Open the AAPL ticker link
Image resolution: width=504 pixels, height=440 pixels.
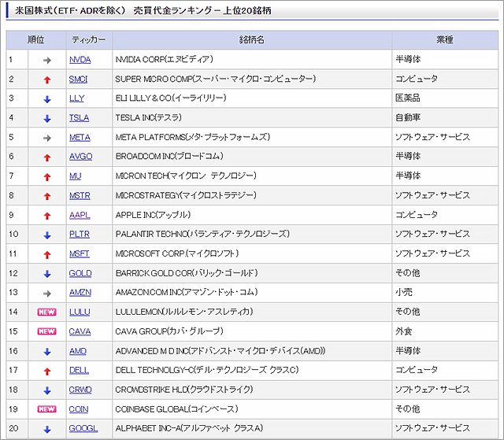pyautogui.click(x=80, y=215)
